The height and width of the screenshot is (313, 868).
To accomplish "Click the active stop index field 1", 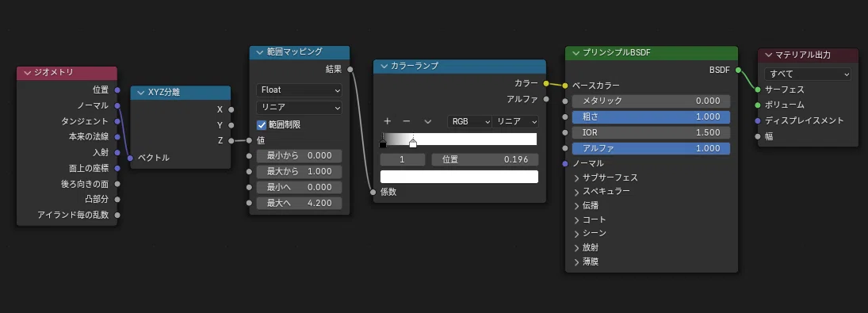I will click(x=403, y=159).
